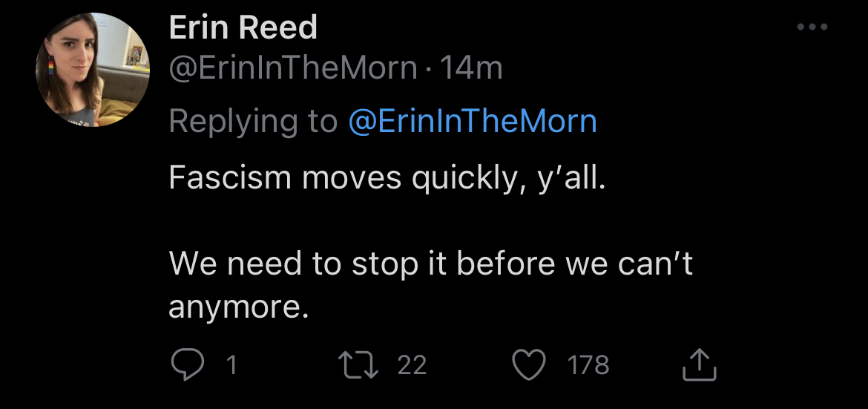
Task: Click the gray "Replying to" label
Action: click(x=253, y=121)
